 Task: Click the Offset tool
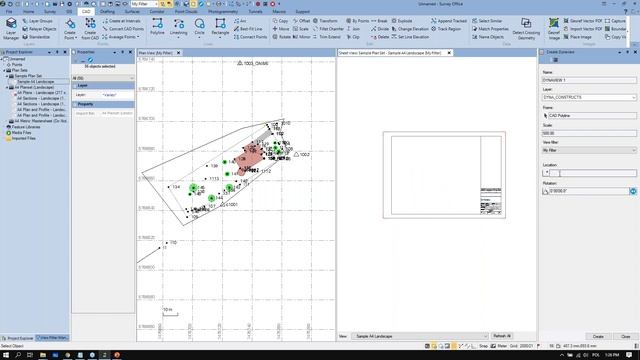tap(302, 21)
